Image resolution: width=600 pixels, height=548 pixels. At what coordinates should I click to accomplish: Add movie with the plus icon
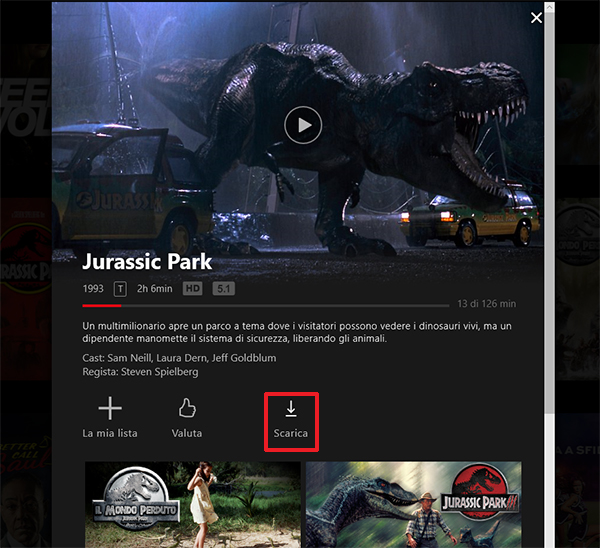(110, 408)
